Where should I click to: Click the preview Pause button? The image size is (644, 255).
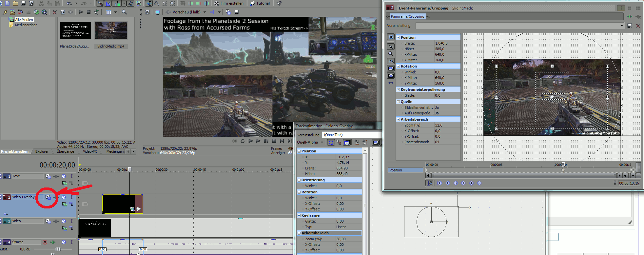(266, 141)
